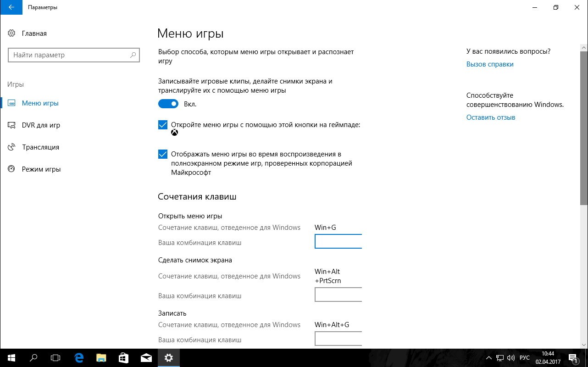Open the Store from the taskbar

[124, 358]
